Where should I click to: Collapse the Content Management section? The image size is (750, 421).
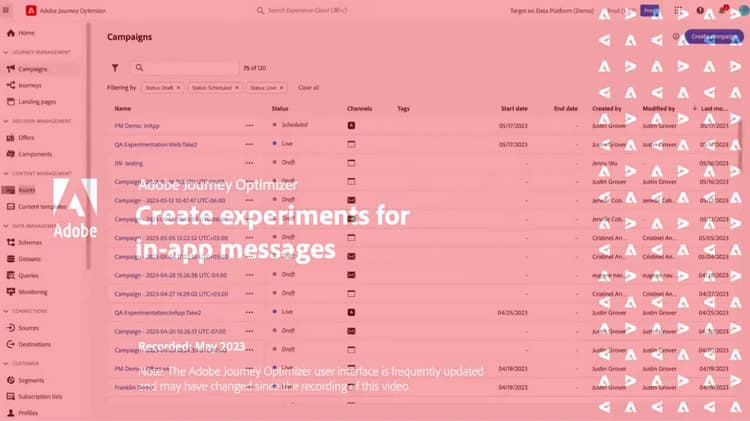pos(6,173)
